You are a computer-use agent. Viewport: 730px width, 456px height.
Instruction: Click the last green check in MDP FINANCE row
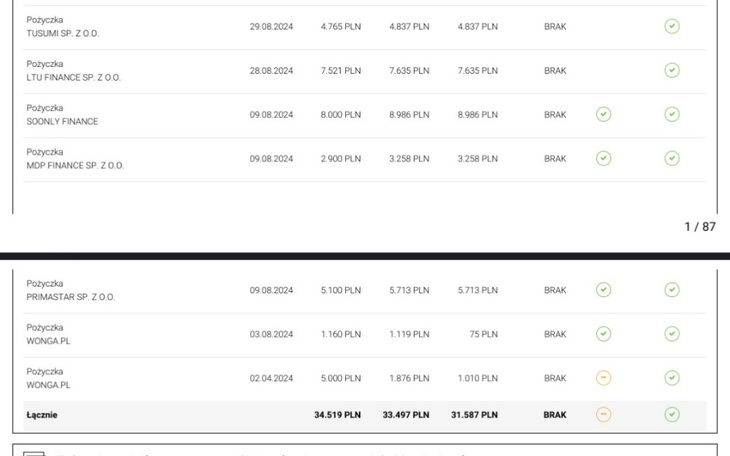coord(672,158)
